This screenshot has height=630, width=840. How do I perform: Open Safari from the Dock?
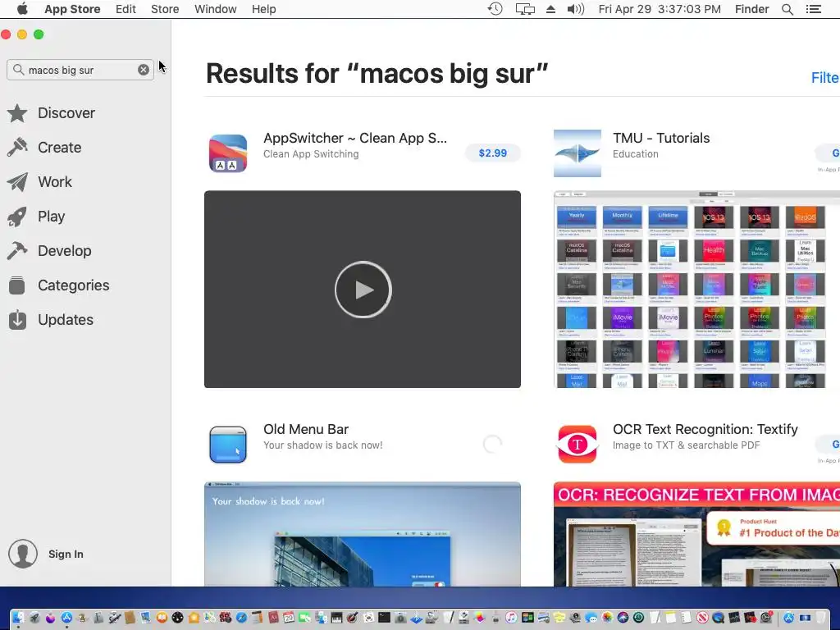[242, 618]
